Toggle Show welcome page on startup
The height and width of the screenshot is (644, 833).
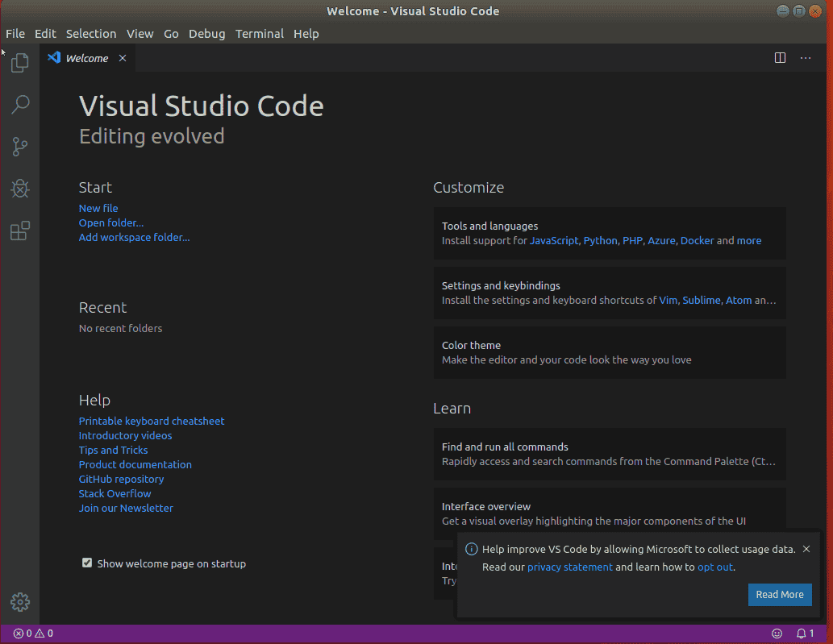pos(87,563)
